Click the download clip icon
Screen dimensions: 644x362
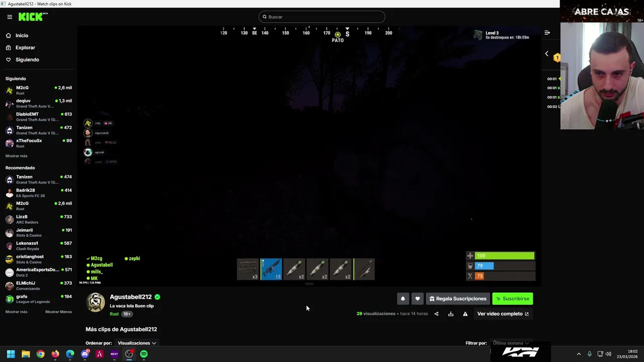pyautogui.click(x=451, y=314)
